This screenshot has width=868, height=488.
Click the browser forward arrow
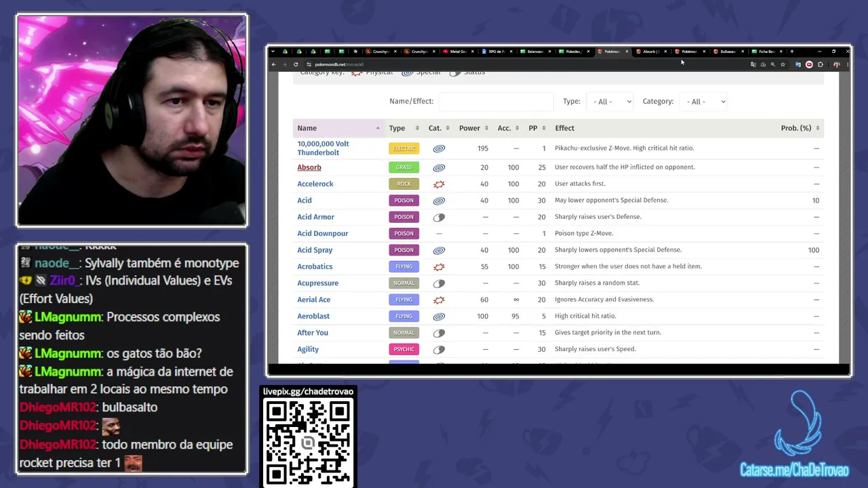(285, 64)
